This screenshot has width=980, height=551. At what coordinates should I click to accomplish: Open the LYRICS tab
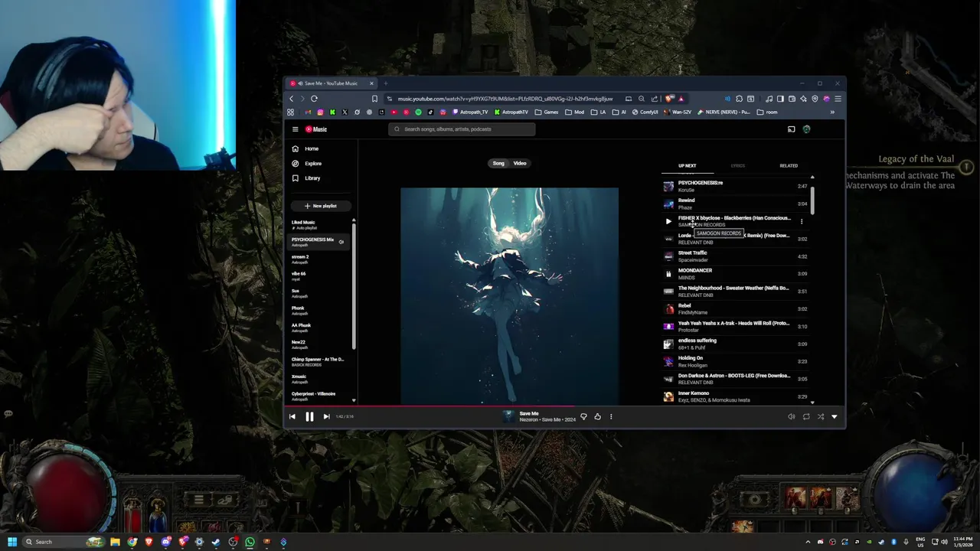click(738, 165)
